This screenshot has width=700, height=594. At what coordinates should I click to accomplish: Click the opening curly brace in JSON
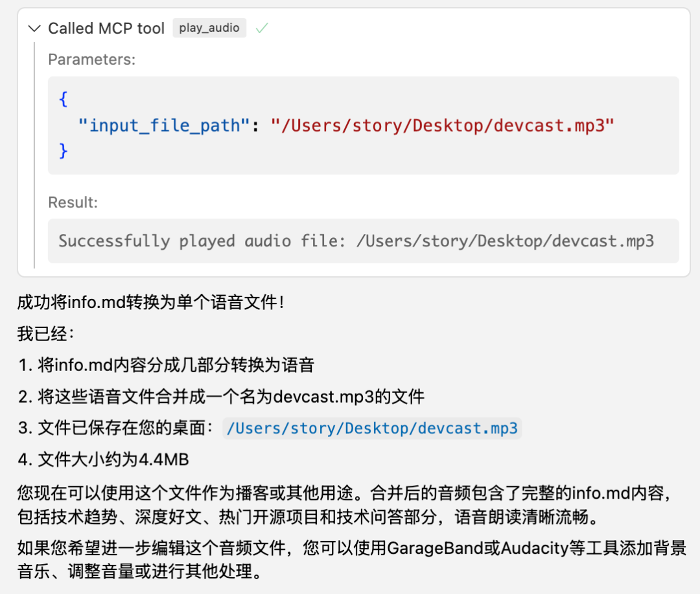(x=63, y=99)
